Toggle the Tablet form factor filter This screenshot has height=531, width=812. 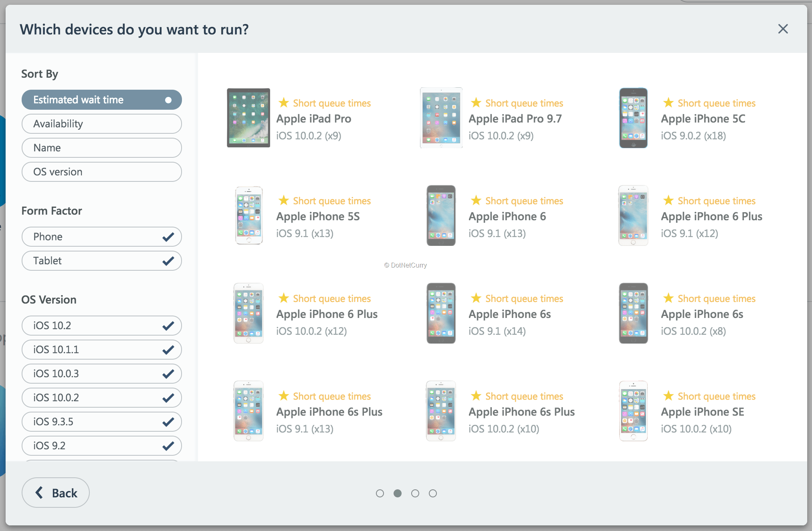(102, 261)
